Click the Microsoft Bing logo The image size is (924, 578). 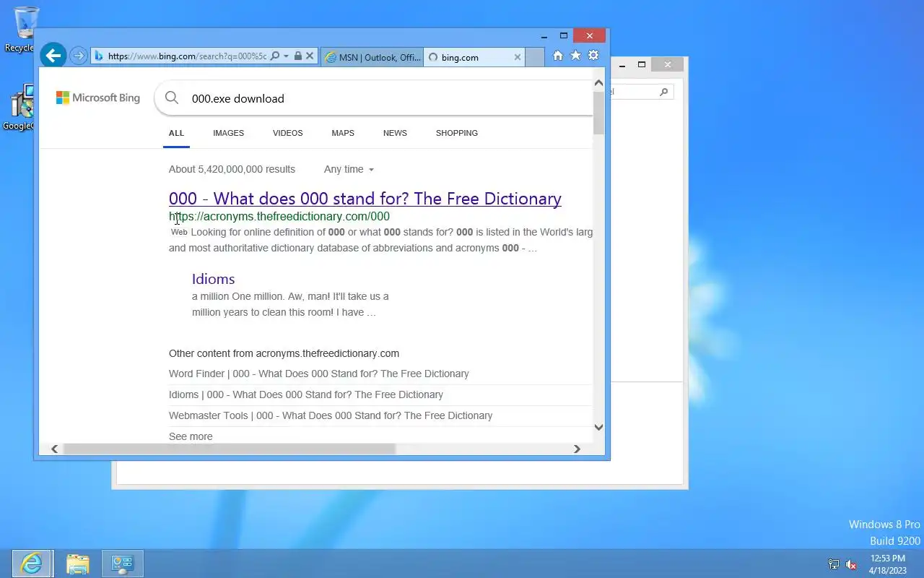point(98,98)
